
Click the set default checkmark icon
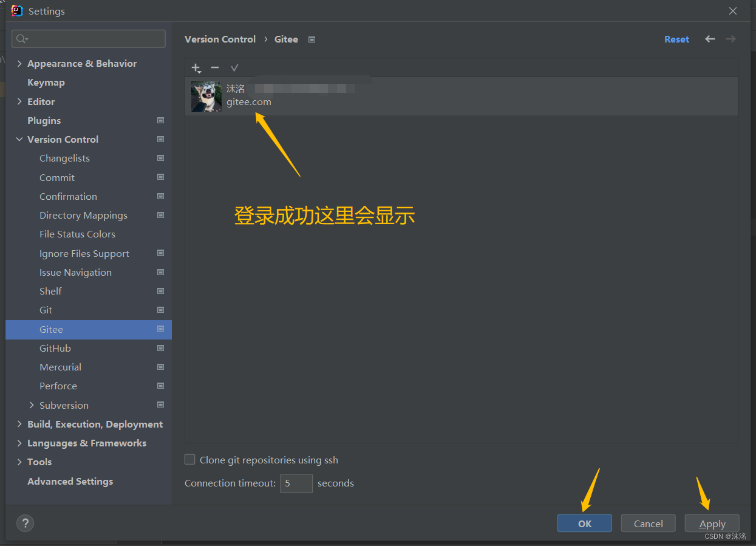[x=234, y=68]
